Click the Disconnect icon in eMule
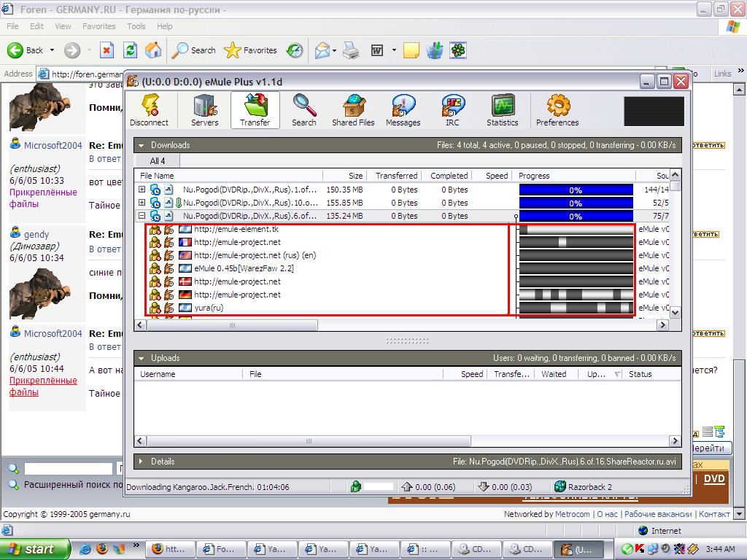 [x=150, y=110]
